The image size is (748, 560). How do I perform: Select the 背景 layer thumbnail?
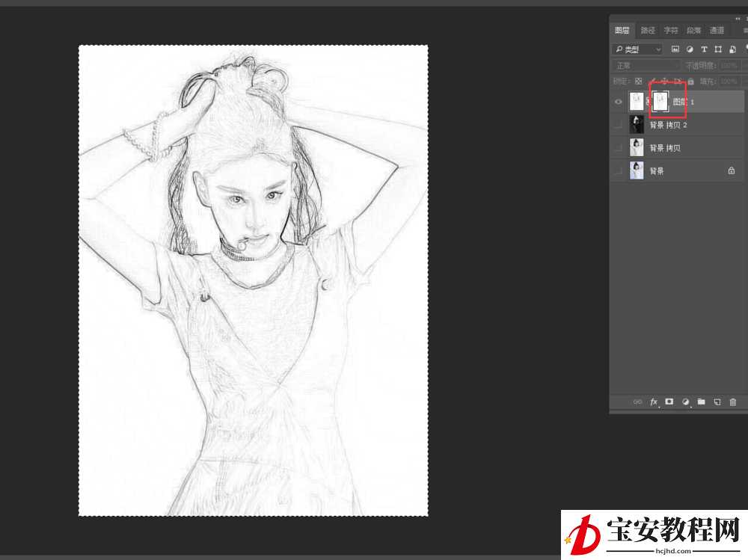637,170
